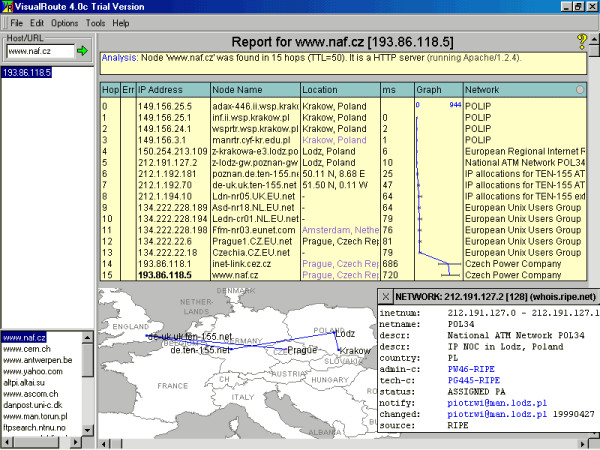The image size is (600, 450).
Task: Click the Node Name column header
Action: 256,90
